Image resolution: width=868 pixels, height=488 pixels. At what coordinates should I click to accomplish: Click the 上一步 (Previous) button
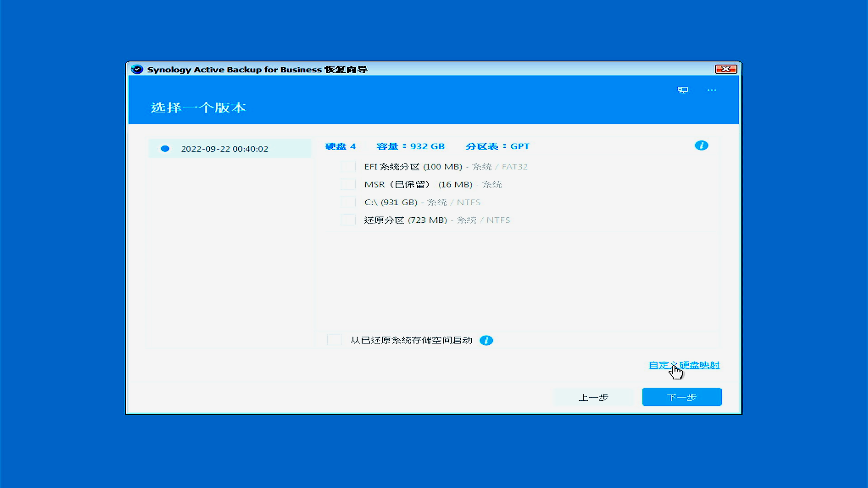tap(593, 397)
